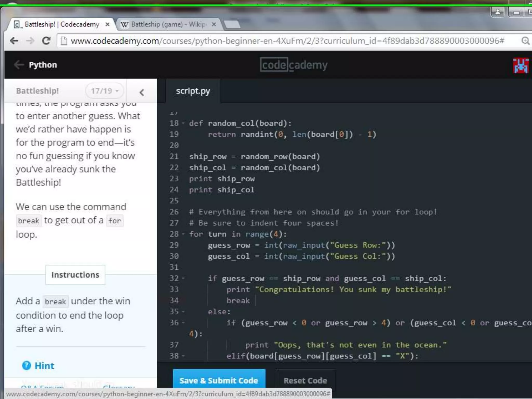The width and height of the screenshot is (532, 399).
Task: Click the Wikipedia tab favicon
Action: click(125, 25)
